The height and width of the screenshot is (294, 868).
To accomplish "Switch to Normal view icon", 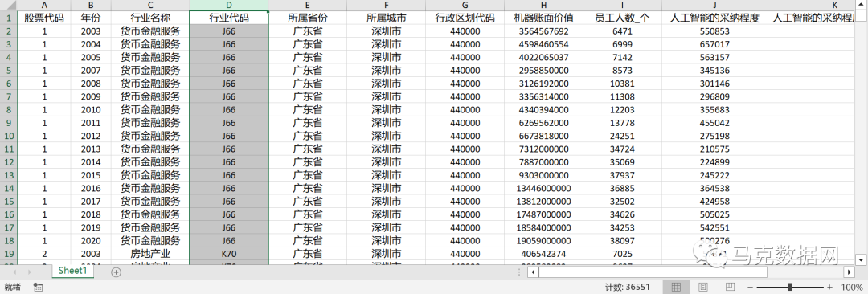I will 675,287.
